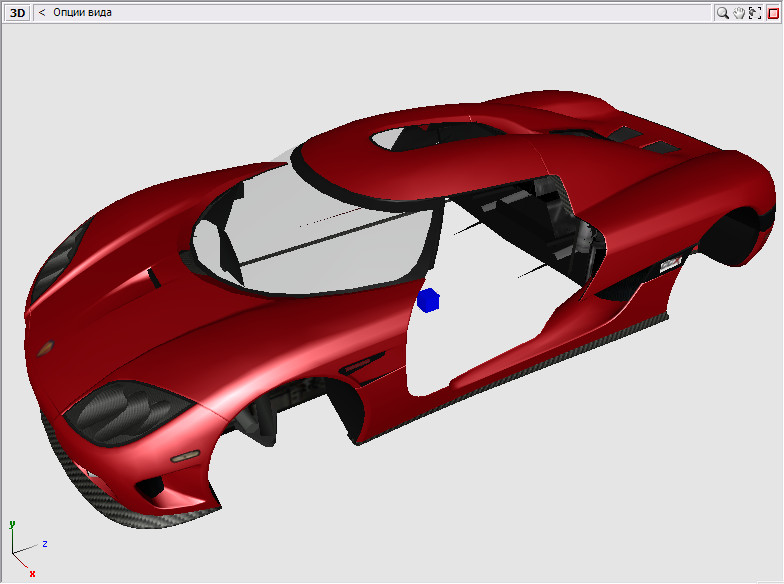Open the Опции вида menu

point(83,13)
